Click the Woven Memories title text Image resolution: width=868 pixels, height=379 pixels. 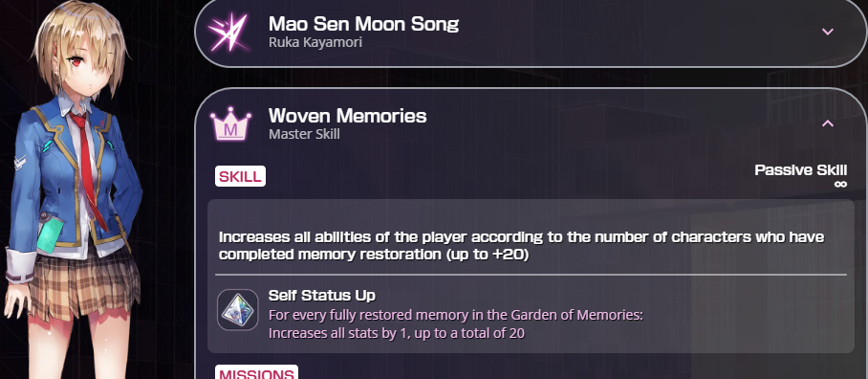tap(347, 116)
